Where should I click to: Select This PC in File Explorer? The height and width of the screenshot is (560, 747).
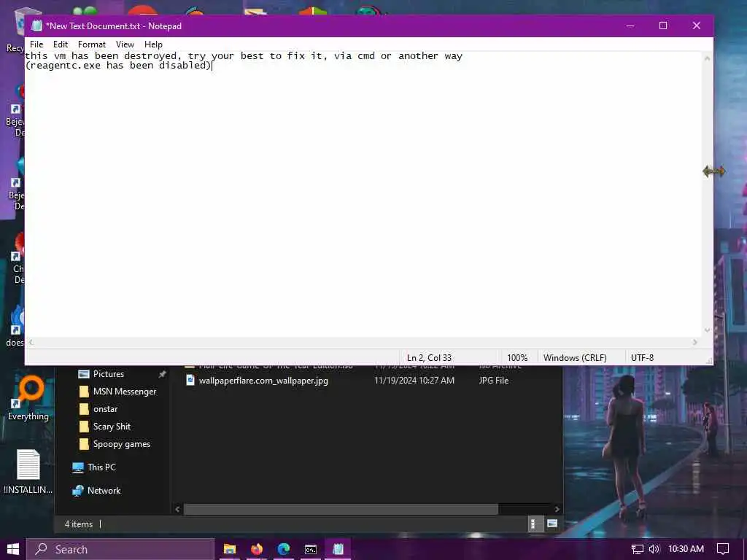[x=101, y=467]
